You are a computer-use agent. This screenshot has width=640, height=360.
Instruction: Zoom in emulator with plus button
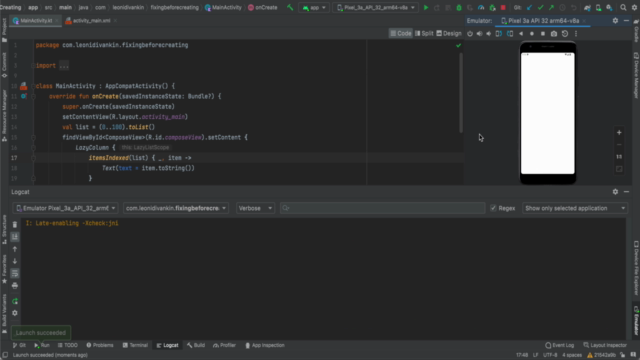(x=619, y=133)
